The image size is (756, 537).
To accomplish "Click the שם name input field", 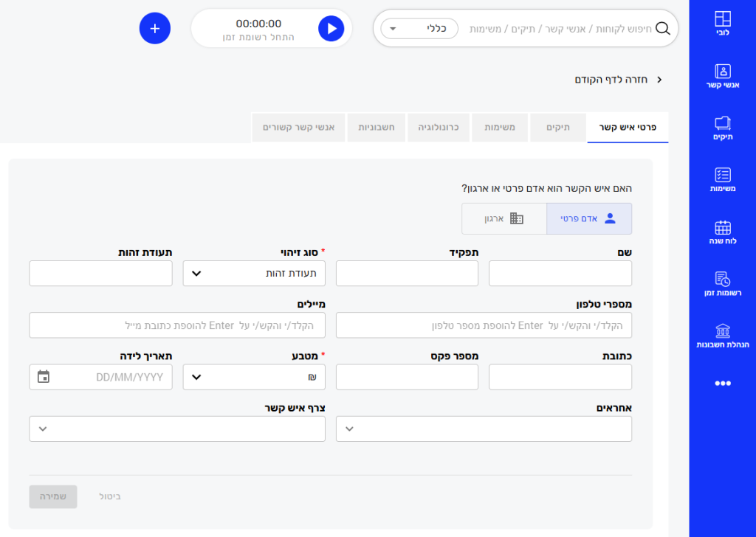I will tap(560, 273).
